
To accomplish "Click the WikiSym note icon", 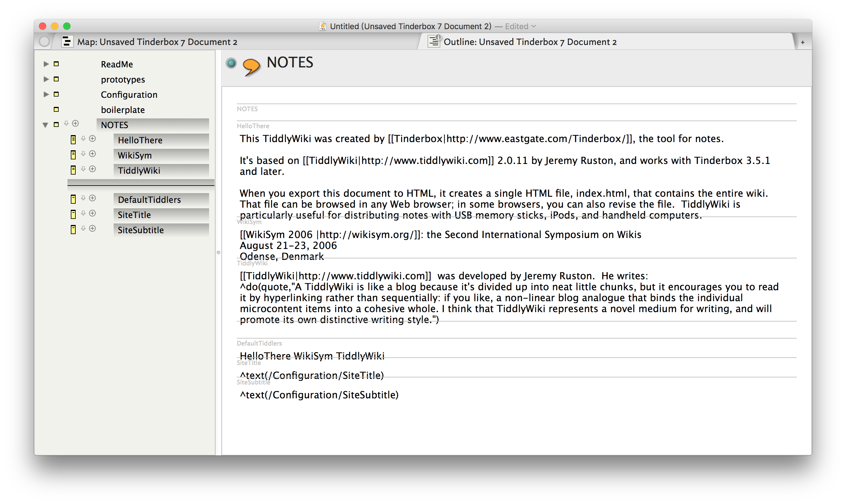I will 73,155.
